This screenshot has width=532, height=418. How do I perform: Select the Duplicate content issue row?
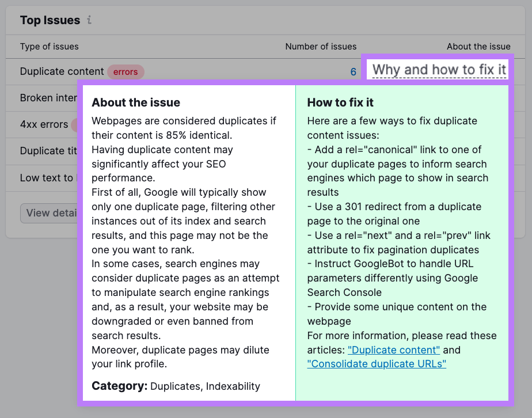click(62, 71)
